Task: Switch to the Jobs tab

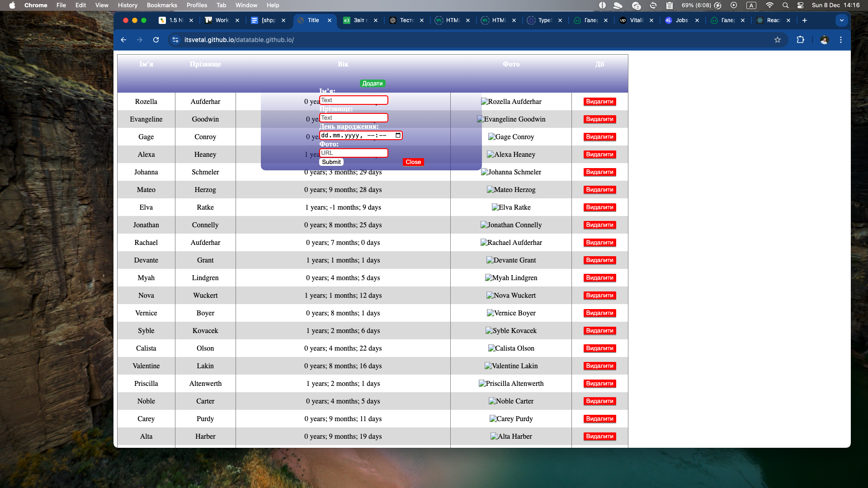Action: (x=682, y=20)
